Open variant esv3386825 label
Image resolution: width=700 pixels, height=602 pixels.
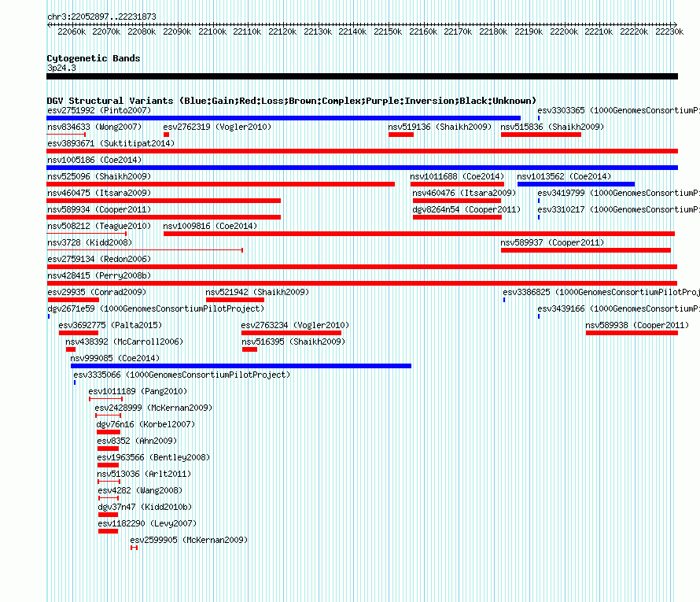tap(601, 292)
